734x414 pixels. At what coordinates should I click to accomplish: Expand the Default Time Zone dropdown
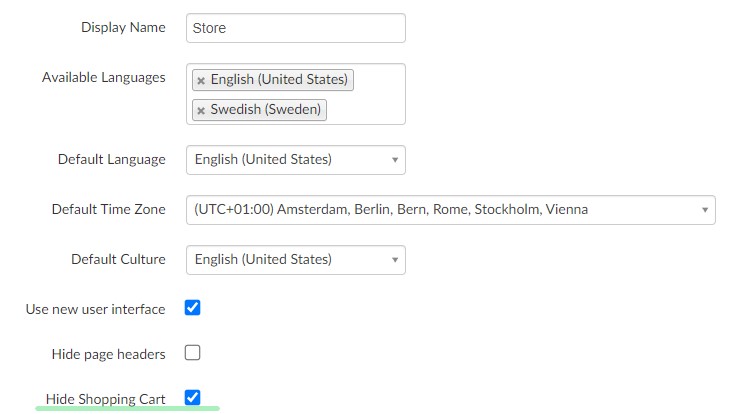(450, 209)
